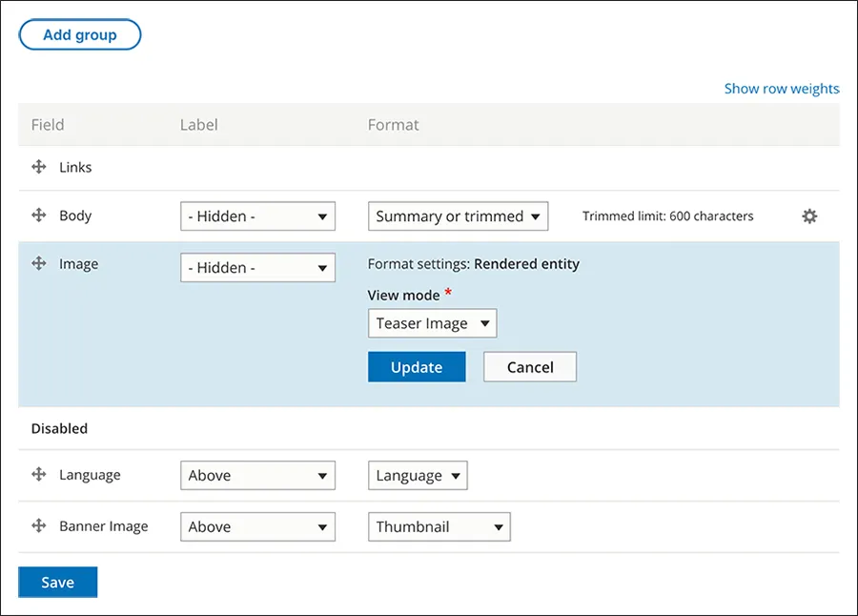The height and width of the screenshot is (616, 858).
Task: Open Body format settings via gear icon
Action: click(808, 216)
